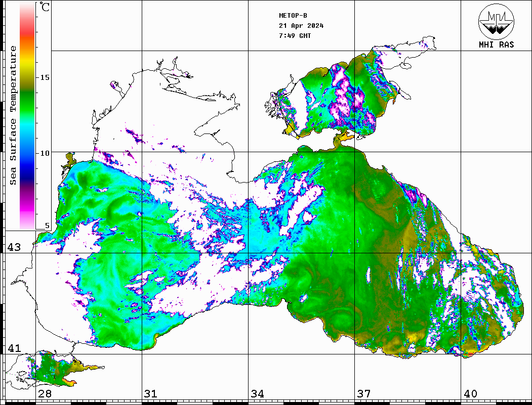Click the 'Sea Surface Temperature' vertical label
This screenshot has height=405, width=532.
pyautogui.click(x=13, y=115)
